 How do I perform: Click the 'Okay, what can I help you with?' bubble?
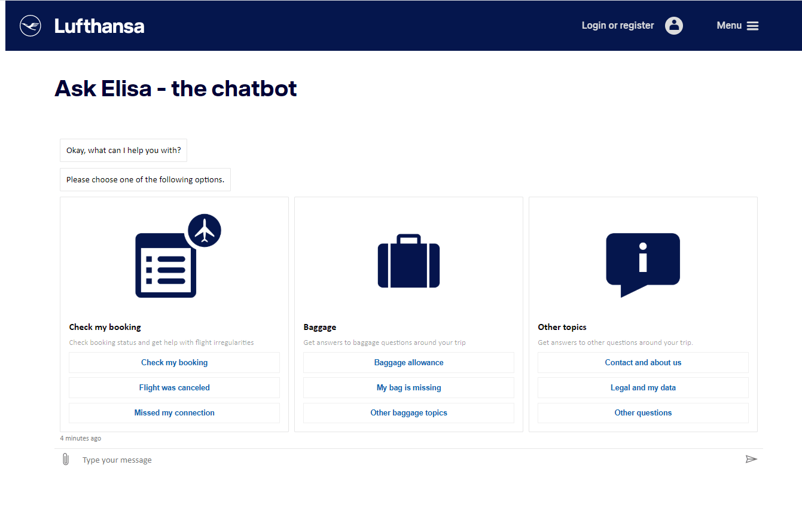click(123, 151)
